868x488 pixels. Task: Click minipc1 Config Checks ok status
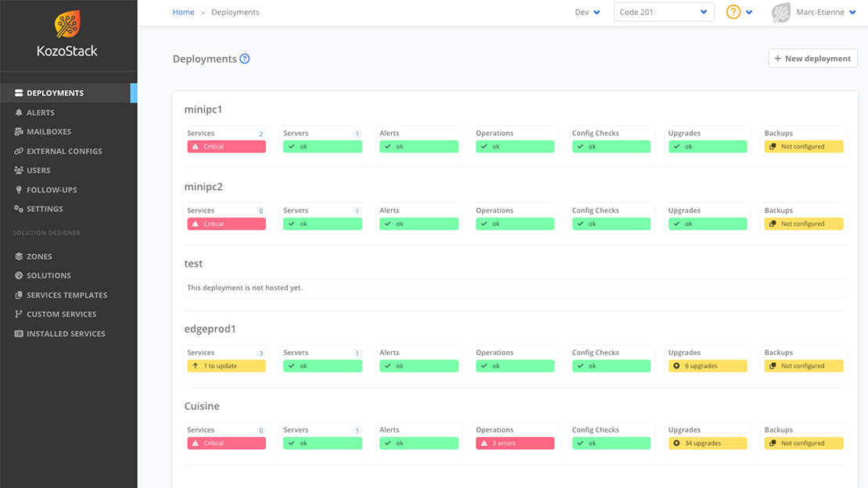(612, 147)
